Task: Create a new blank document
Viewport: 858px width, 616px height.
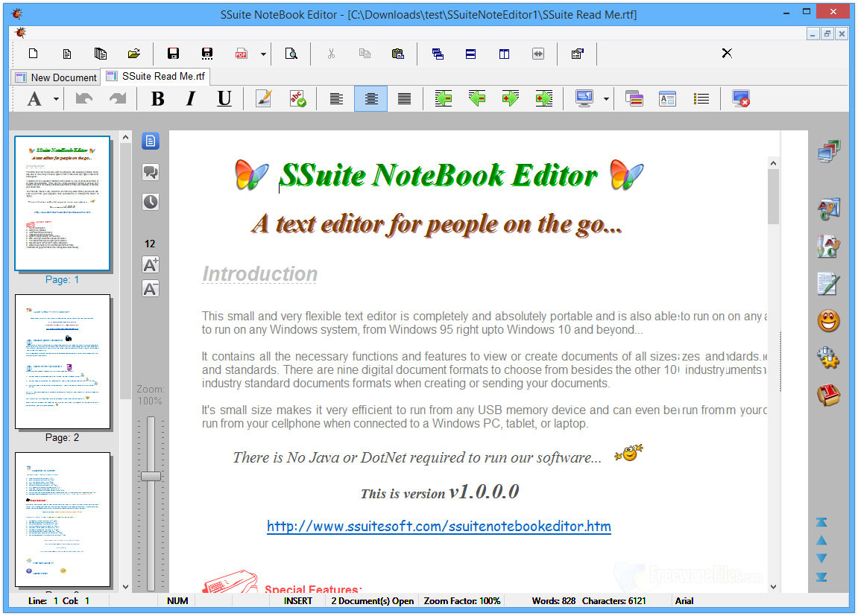Action: [x=34, y=54]
